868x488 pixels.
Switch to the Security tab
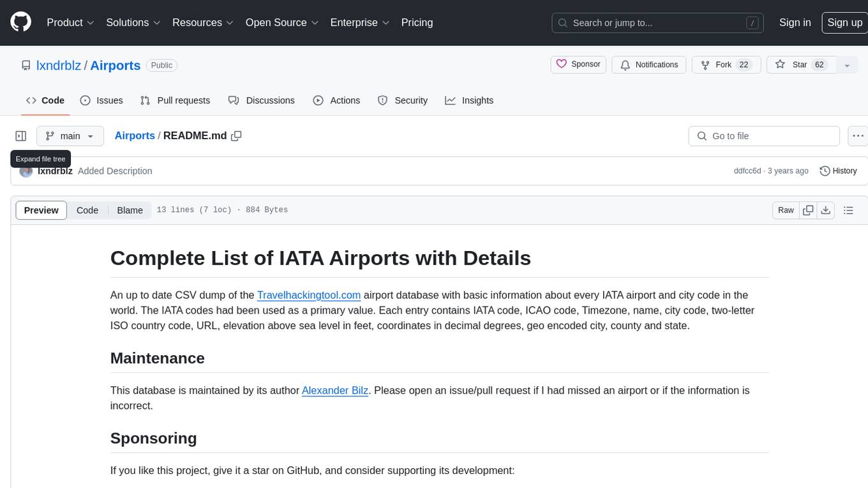point(403,100)
